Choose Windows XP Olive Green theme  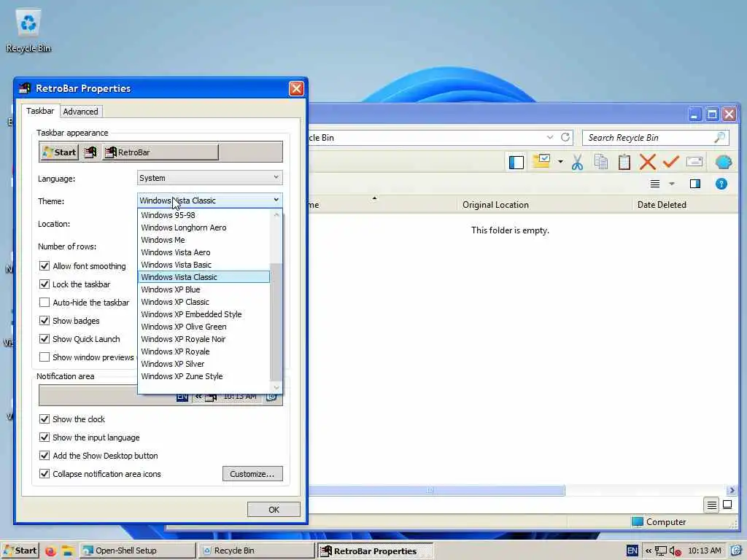(x=204, y=327)
